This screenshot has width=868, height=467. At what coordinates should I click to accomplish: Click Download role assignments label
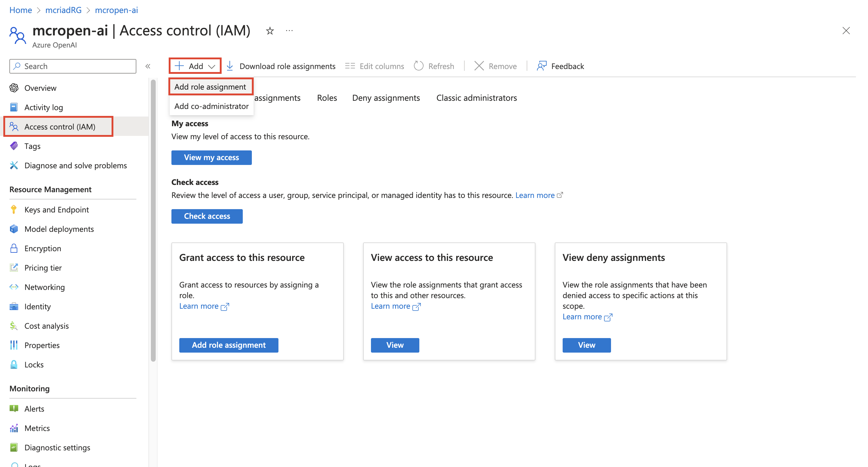pyautogui.click(x=287, y=66)
